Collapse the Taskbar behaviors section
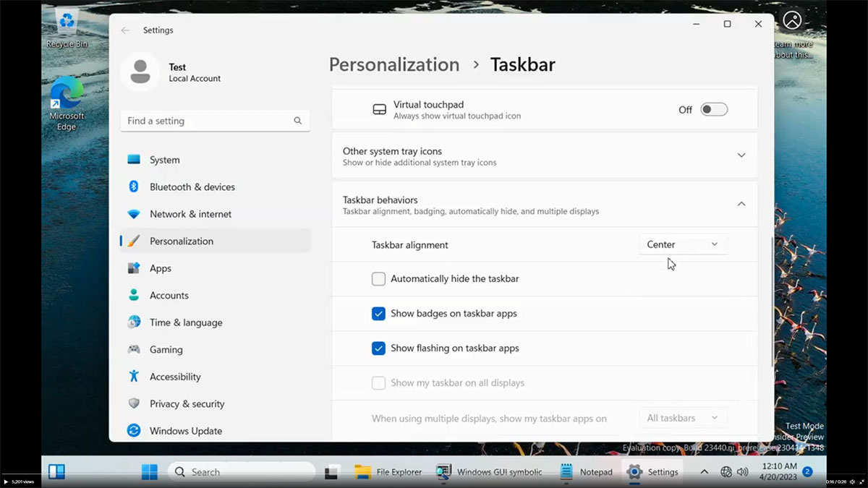 (741, 205)
